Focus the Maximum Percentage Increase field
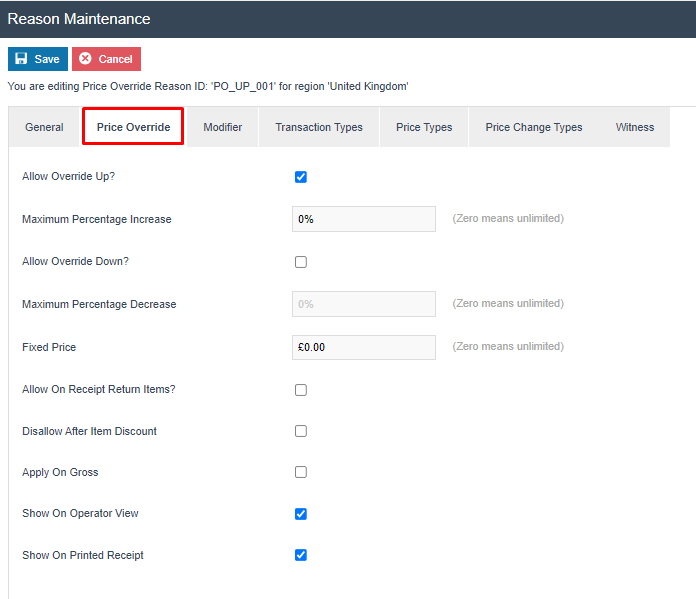Screen dimensions: 696x599 tap(364, 219)
